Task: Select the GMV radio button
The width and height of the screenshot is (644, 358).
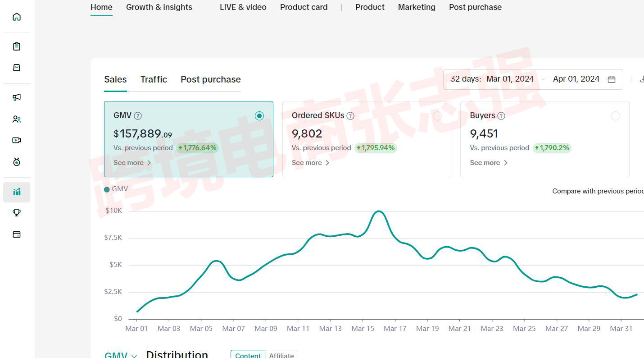Action: point(259,116)
